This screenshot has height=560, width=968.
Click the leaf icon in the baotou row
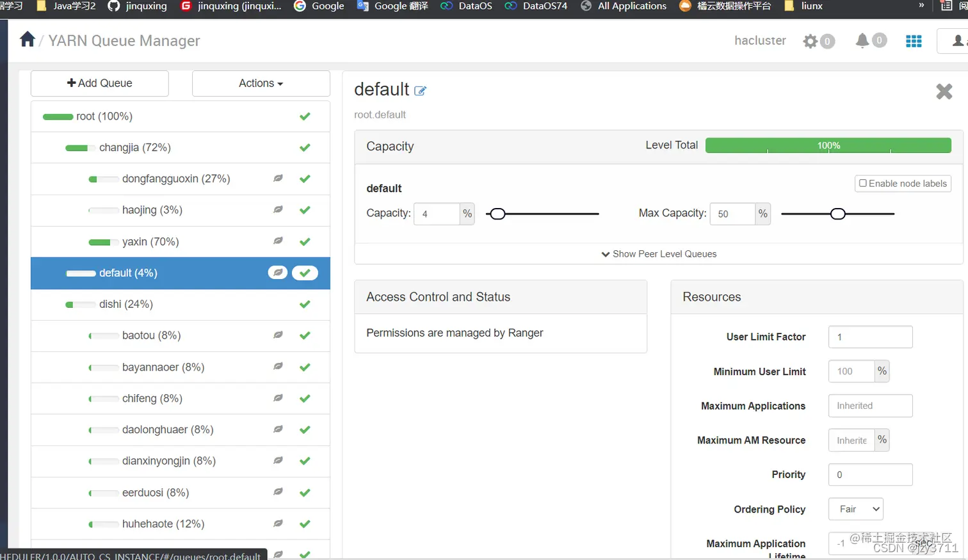pyautogui.click(x=278, y=335)
